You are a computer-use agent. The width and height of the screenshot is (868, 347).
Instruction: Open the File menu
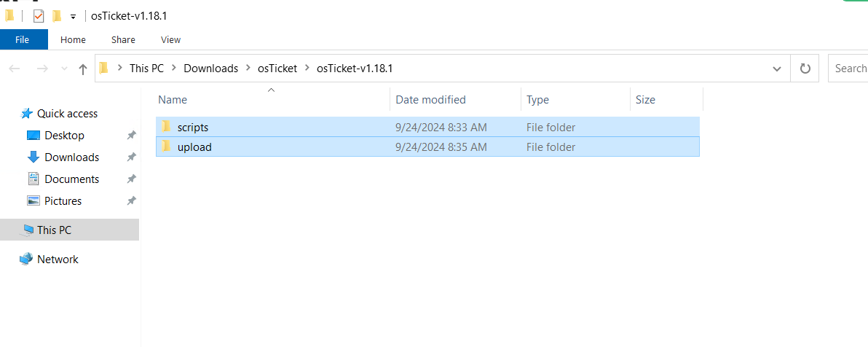click(x=22, y=39)
